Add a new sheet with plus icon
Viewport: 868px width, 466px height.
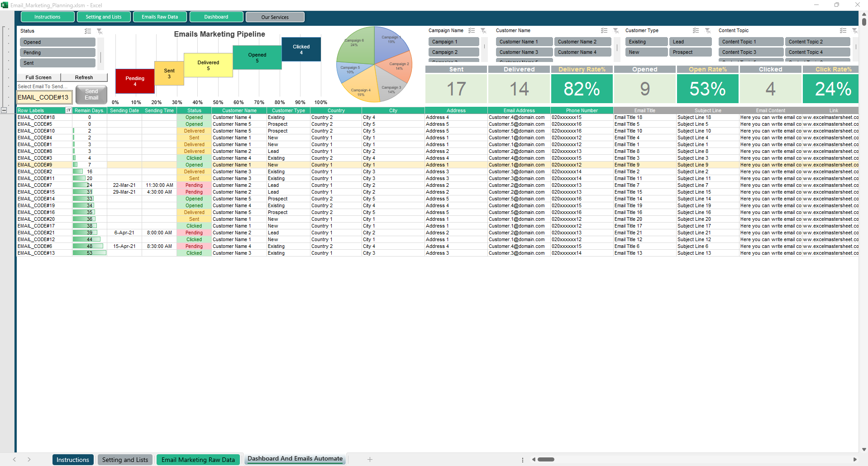tap(370, 460)
